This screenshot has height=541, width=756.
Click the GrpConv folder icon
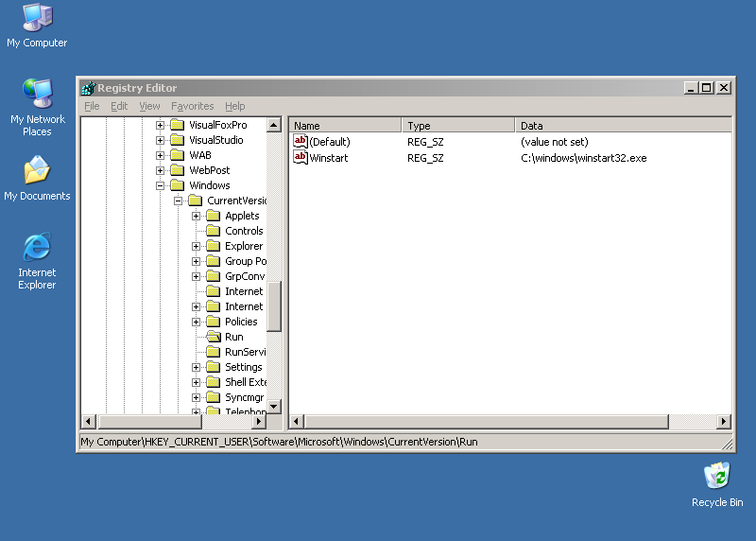(x=214, y=276)
